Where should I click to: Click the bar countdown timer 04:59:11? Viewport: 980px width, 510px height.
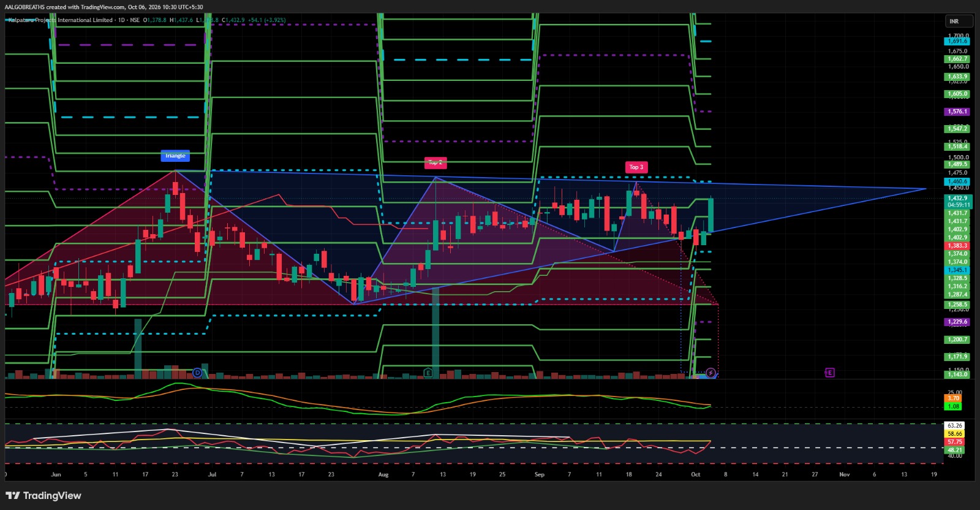(958, 205)
